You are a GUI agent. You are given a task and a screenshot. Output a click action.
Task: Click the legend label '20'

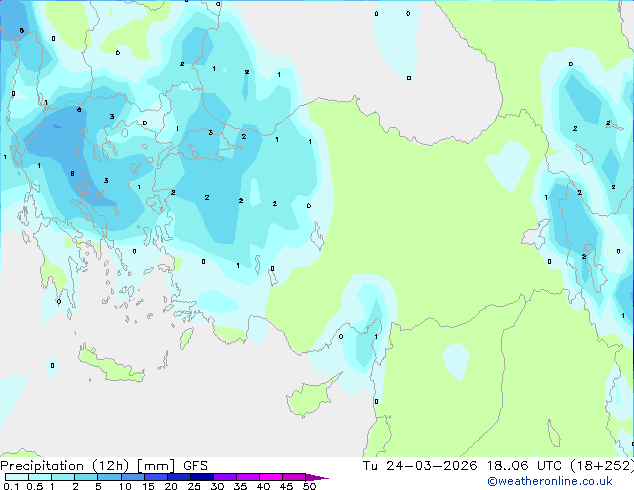(171, 486)
